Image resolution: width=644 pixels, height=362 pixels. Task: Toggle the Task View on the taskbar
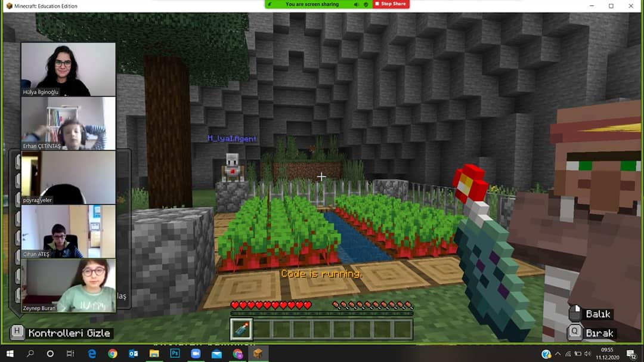71,354
